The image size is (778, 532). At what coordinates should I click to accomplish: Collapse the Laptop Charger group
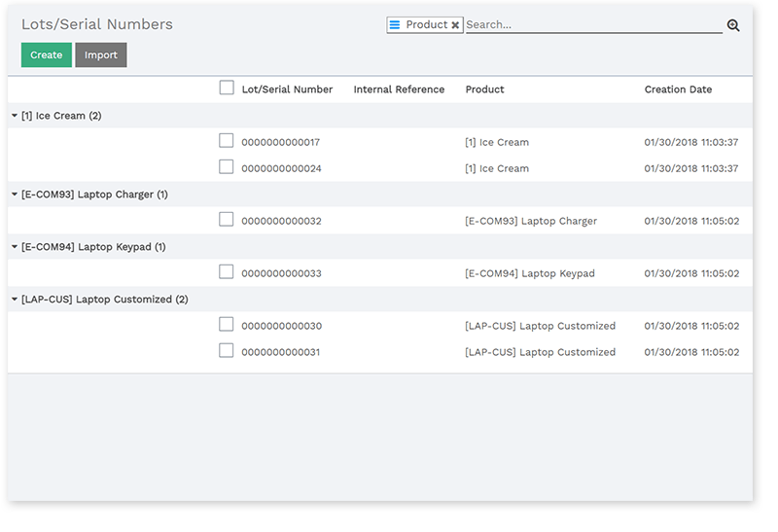click(93, 195)
